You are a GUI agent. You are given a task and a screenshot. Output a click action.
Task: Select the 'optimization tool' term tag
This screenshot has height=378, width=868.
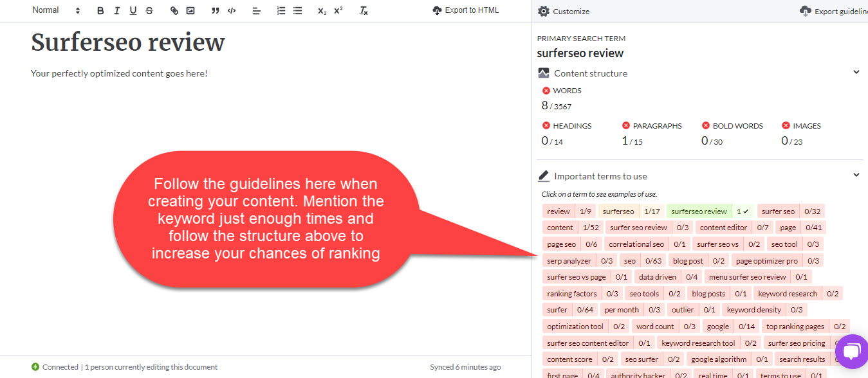[x=586, y=327]
